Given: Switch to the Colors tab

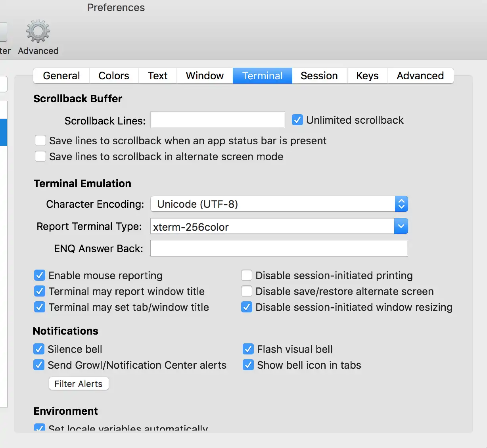Looking at the screenshot, I should click(114, 76).
